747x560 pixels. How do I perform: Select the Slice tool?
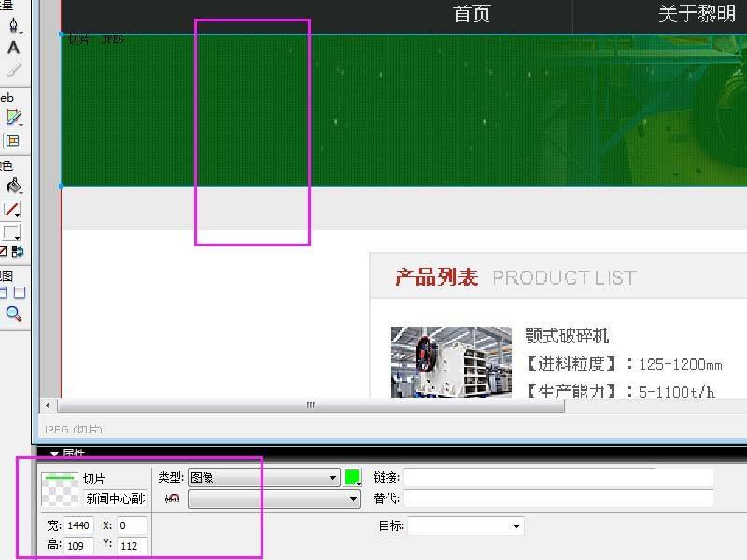point(13,118)
